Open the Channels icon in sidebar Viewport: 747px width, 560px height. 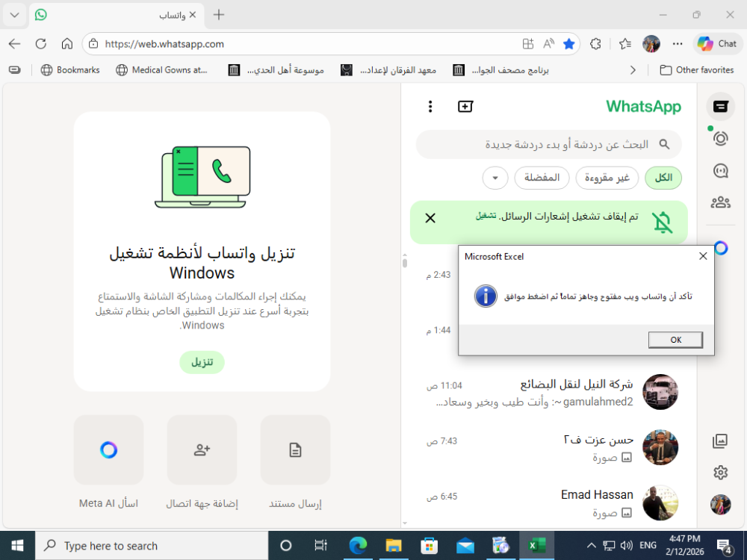[720, 170]
